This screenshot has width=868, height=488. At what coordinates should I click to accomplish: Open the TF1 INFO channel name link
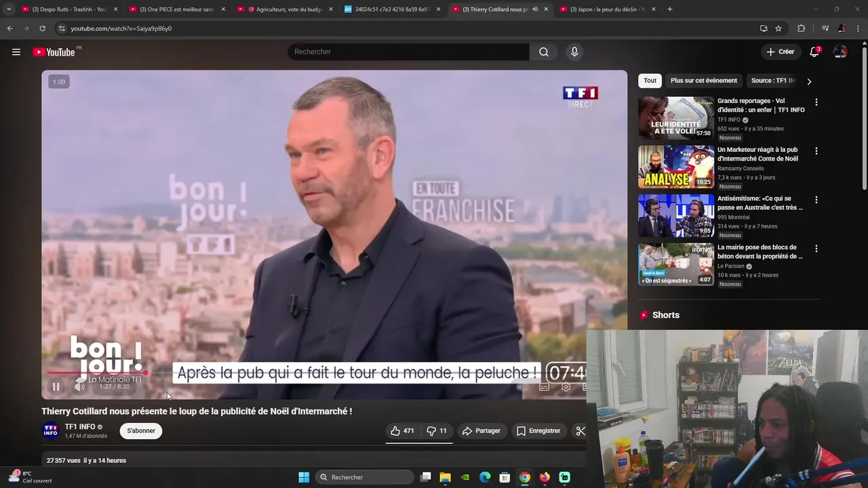(x=80, y=427)
